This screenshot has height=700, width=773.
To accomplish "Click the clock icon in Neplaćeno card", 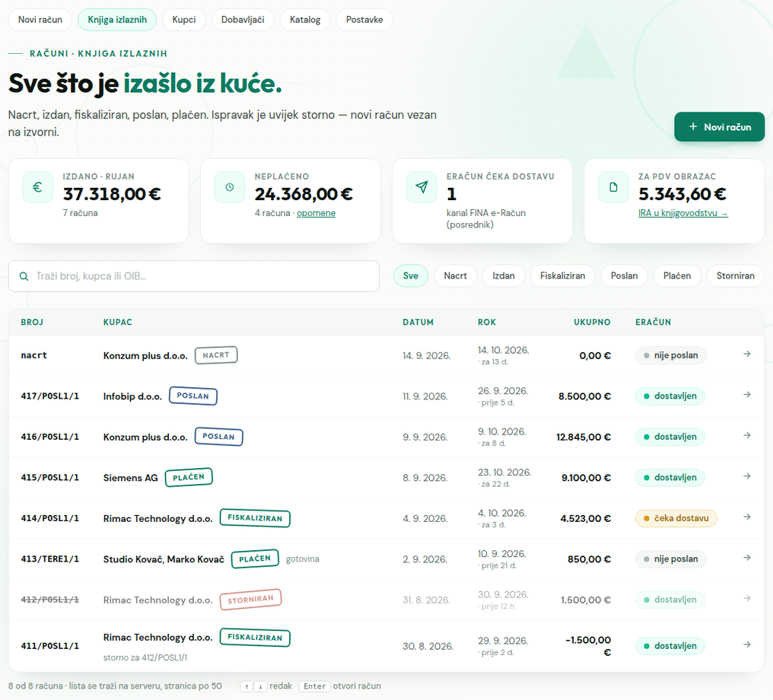I will click(230, 187).
